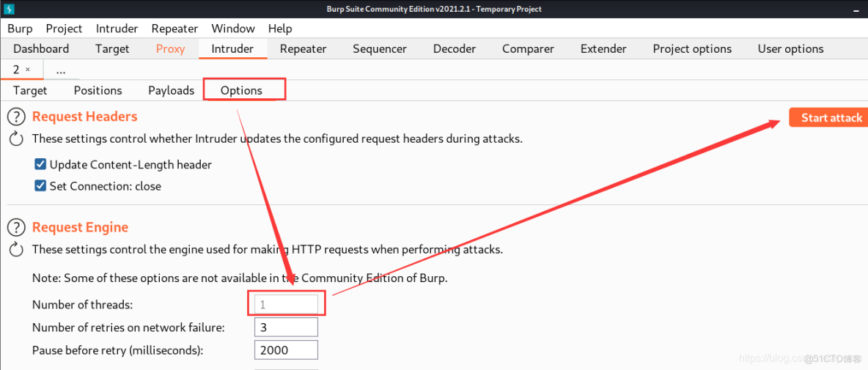Open the Burp menu
This screenshot has height=370, width=868.
(20, 29)
